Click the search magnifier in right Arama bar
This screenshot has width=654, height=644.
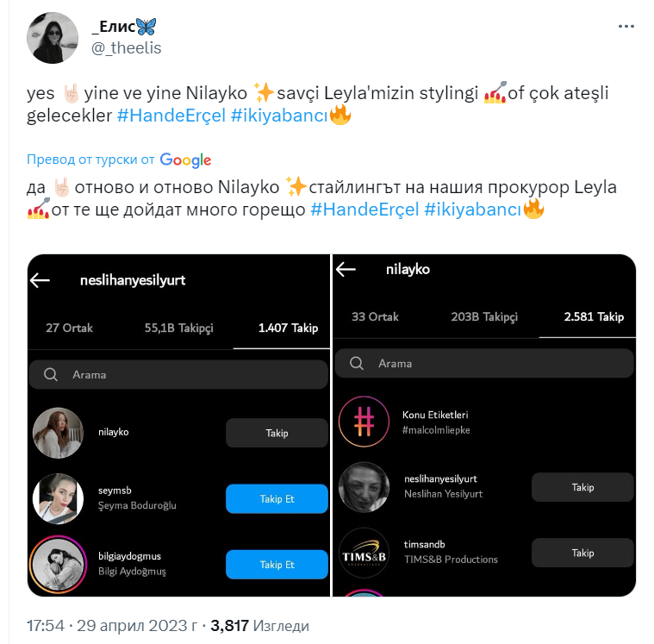click(x=356, y=364)
